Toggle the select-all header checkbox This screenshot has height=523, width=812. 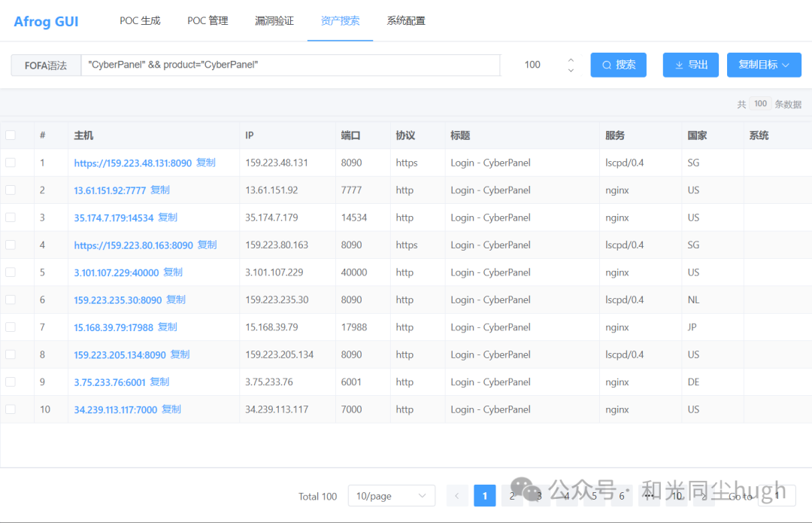coord(11,135)
